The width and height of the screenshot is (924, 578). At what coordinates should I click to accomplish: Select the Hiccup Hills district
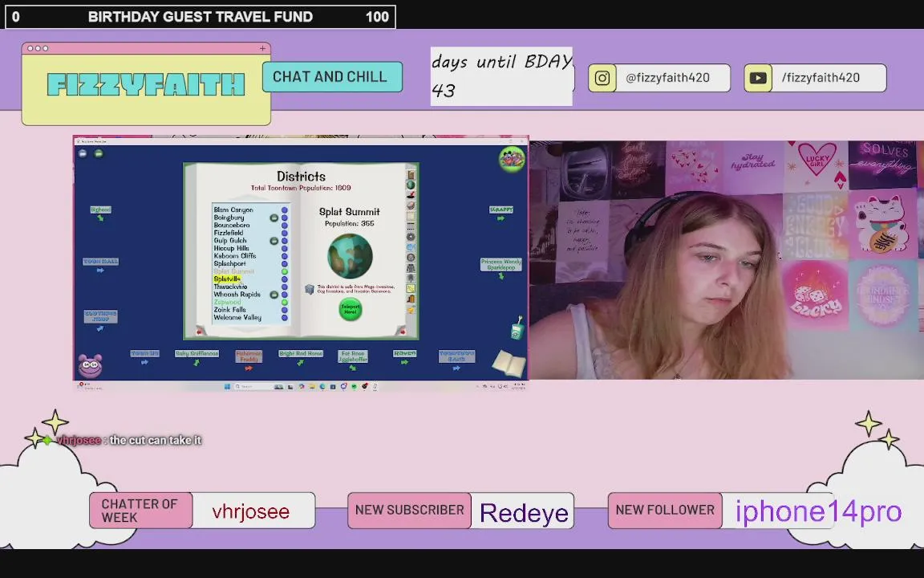click(x=232, y=248)
